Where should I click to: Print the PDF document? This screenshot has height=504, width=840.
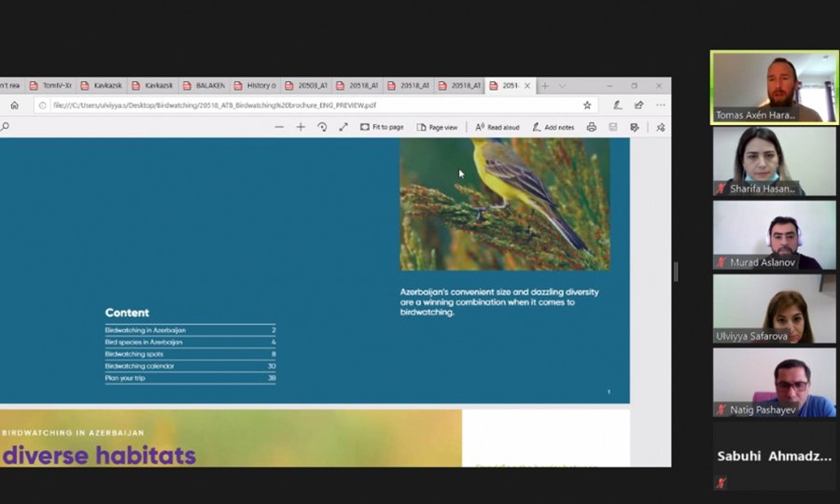coord(592,127)
